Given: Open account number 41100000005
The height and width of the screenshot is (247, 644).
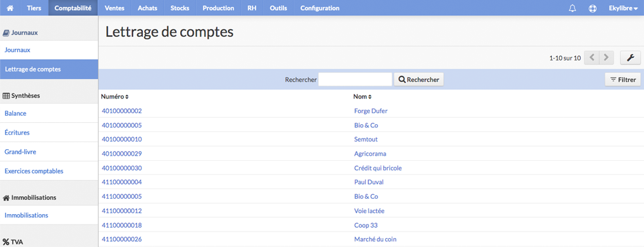Looking at the screenshot, I should pos(122,197).
